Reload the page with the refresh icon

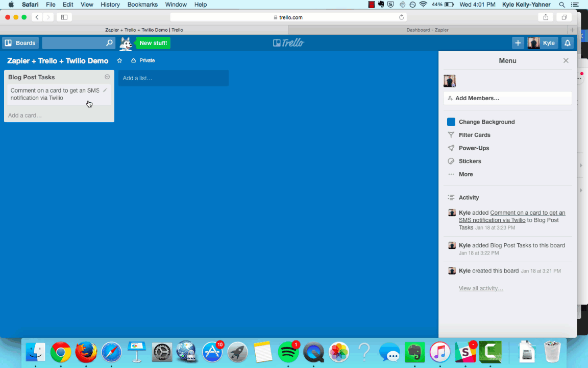click(401, 17)
